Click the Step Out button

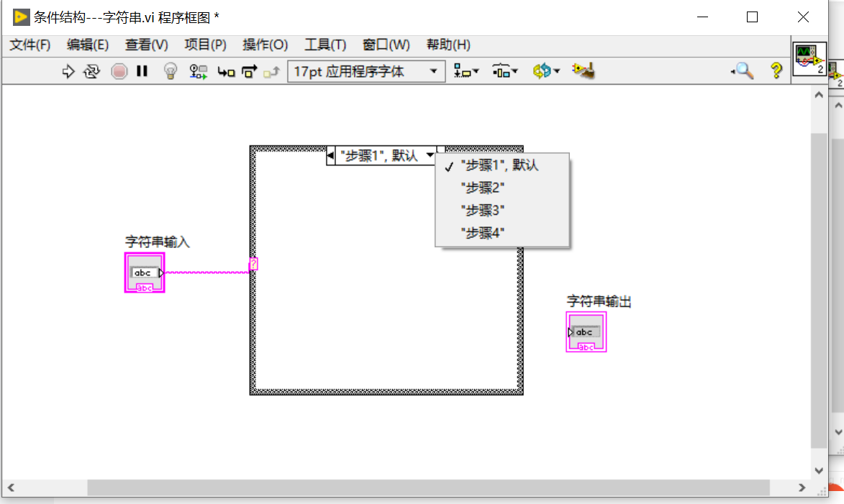(272, 72)
